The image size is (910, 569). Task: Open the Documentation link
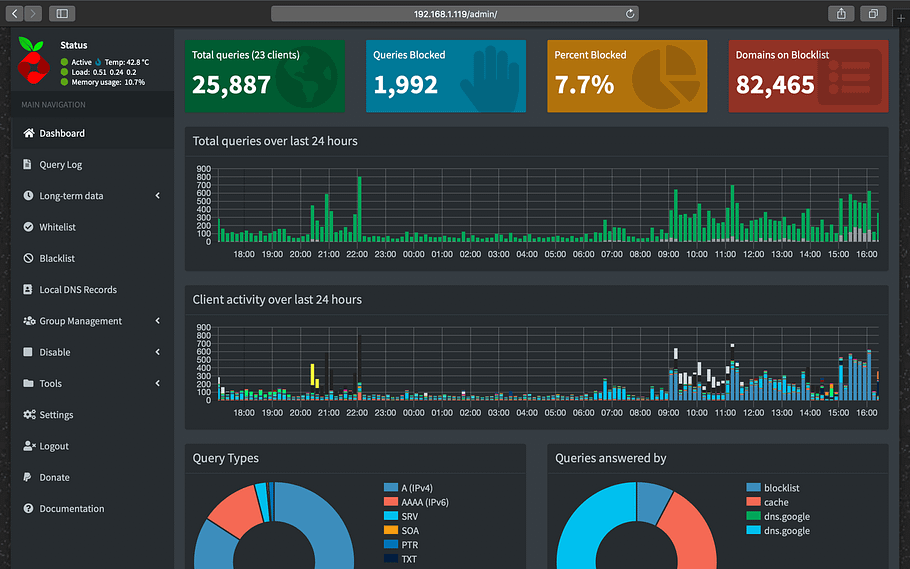(x=92, y=509)
